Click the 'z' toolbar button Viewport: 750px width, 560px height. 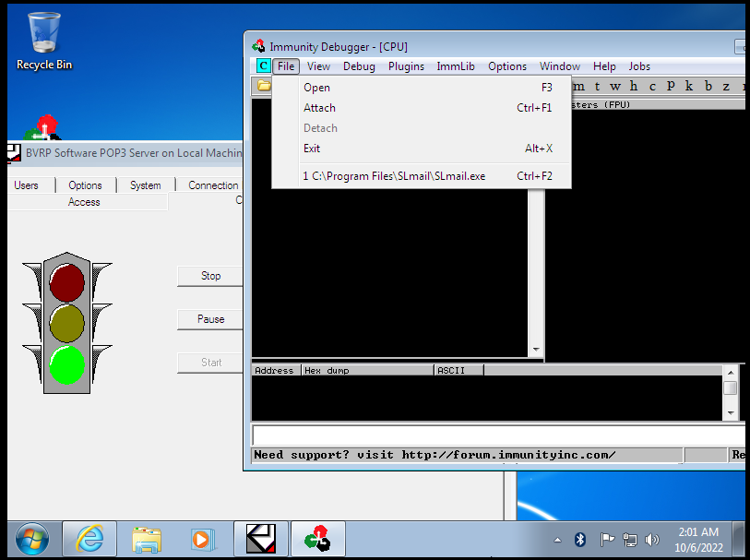(x=726, y=86)
